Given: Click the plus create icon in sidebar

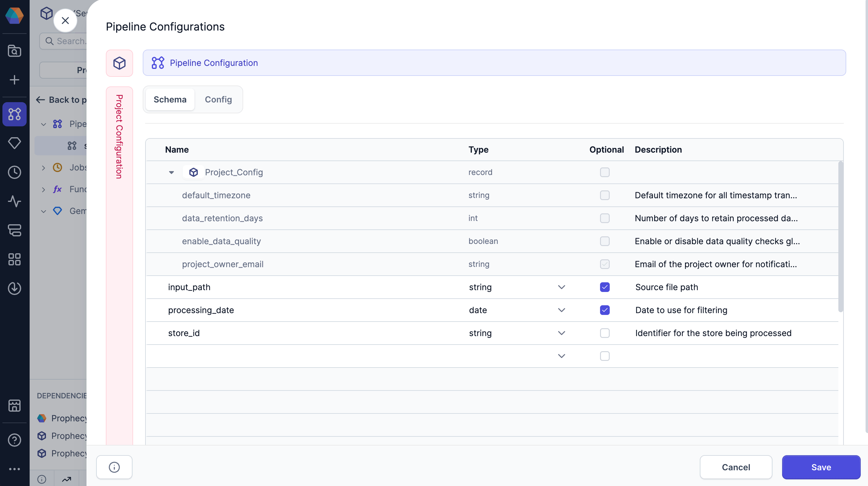Looking at the screenshot, I should click(15, 80).
